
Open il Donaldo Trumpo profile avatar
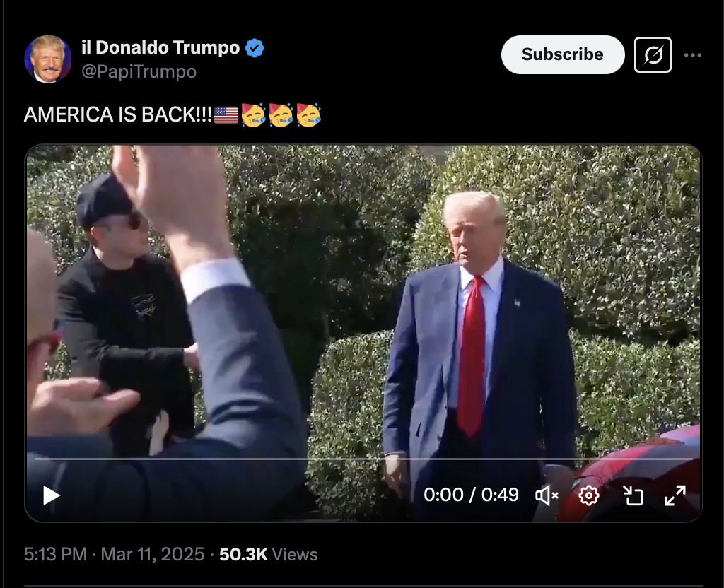(x=47, y=59)
